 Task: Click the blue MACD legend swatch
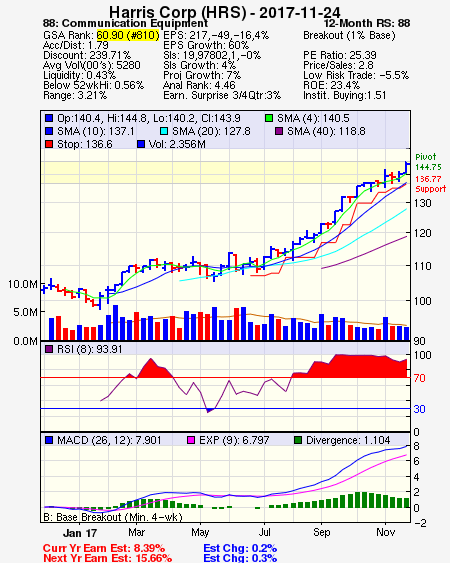coord(49,440)
